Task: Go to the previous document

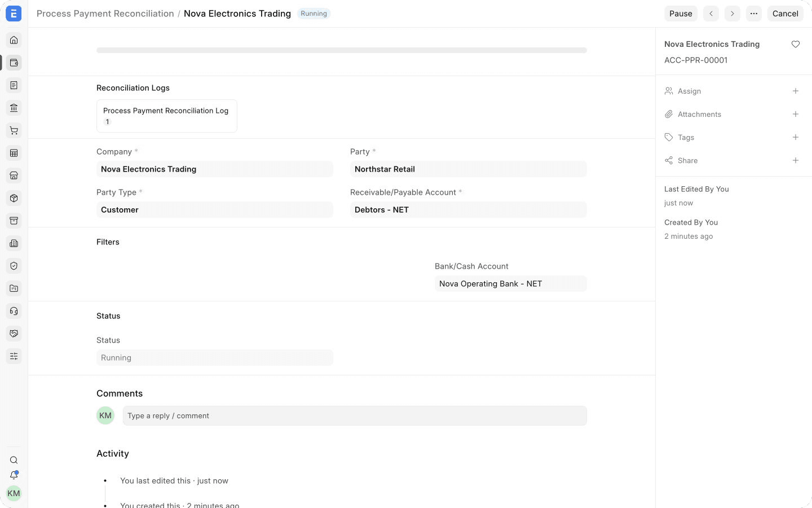Action: 711,14
